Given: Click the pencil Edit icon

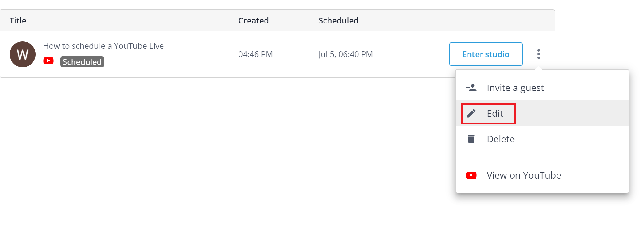Looking at the screenshot, I should (471, 113).
